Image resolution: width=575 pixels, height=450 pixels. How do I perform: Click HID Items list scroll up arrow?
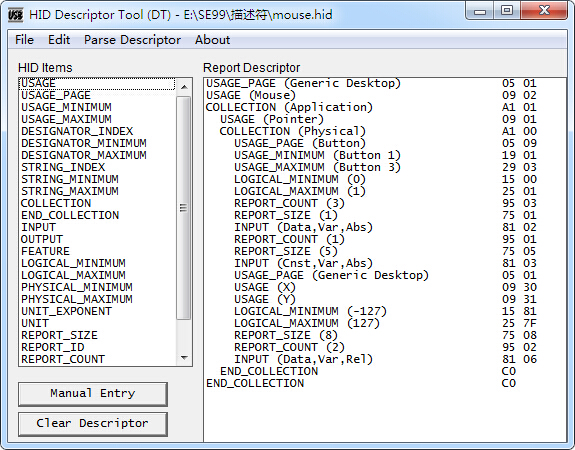tap(184, 87)
